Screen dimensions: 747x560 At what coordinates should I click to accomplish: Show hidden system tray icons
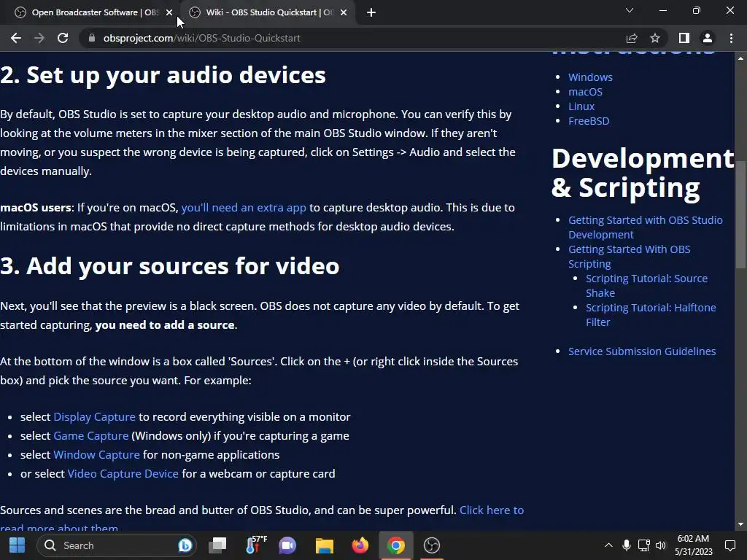point(608,545)
